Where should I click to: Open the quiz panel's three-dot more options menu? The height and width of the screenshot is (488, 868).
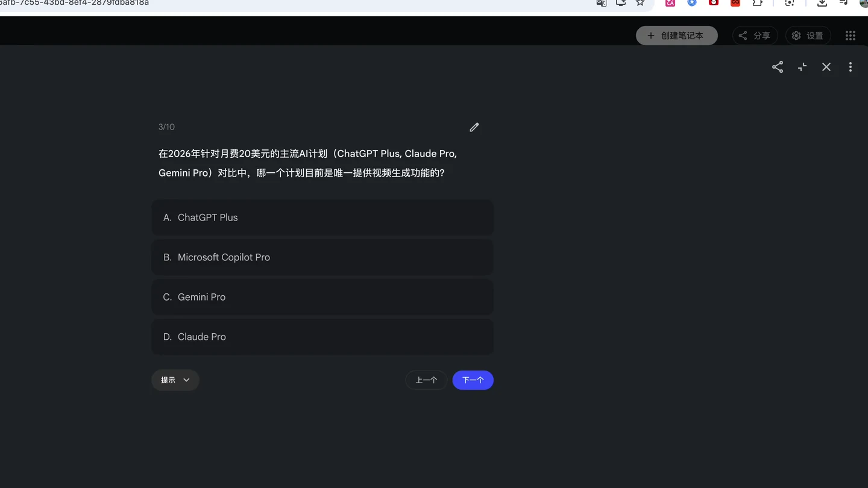[x=851, y=67]
